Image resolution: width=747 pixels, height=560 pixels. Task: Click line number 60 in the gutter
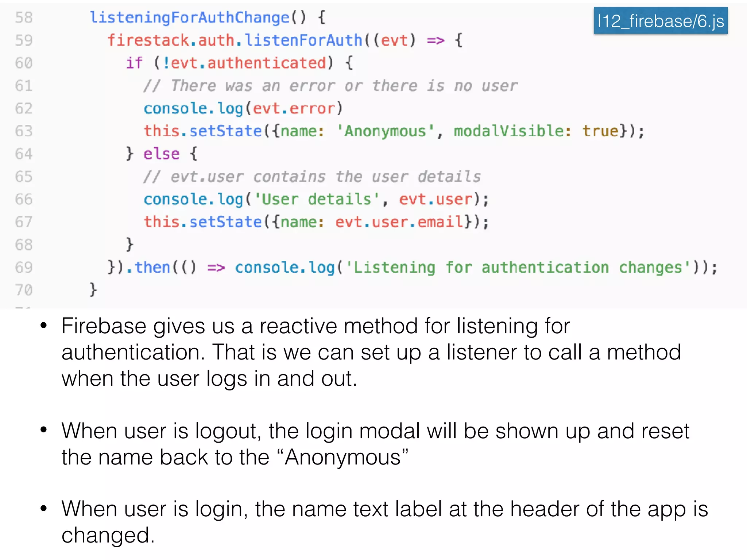24,63
